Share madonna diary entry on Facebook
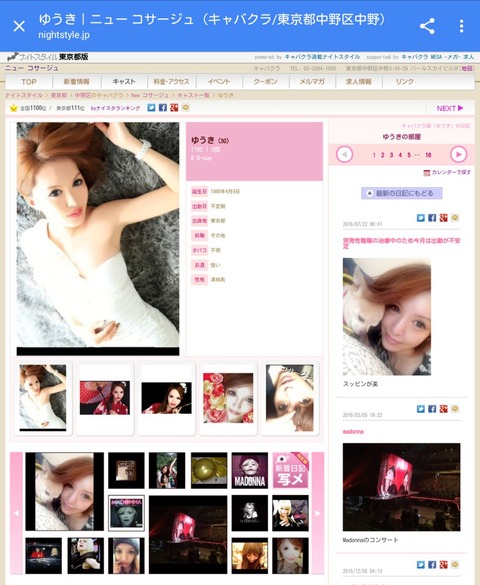The height and width of the screenshot is (585, 480). point(432,409)
